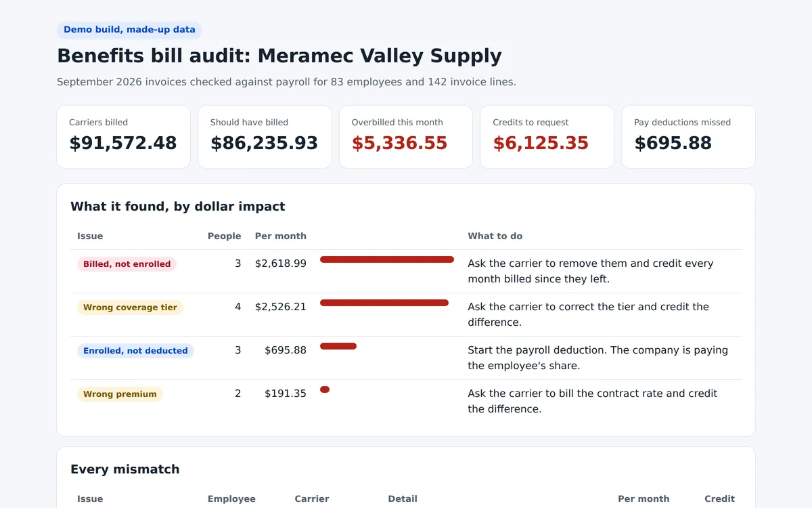Click the 'Employee' column header
Screen dimensions: 812x508
[231, 499]
